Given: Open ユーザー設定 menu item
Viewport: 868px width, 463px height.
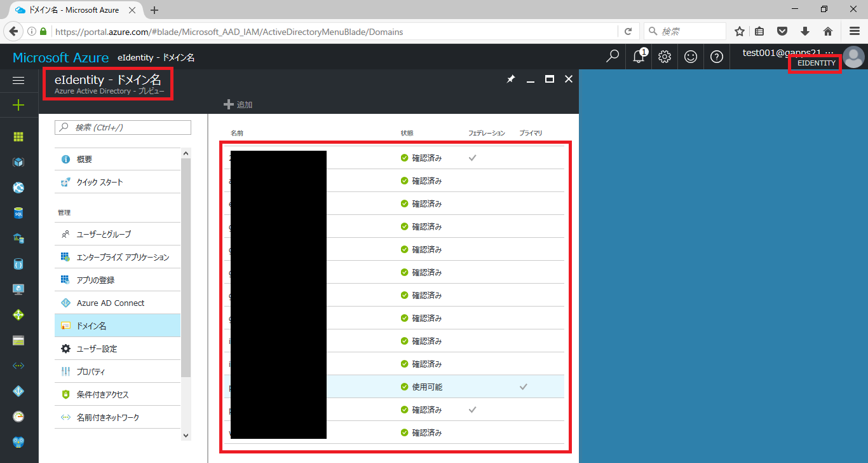Looking at the screenshot, I should click(118, 349).
